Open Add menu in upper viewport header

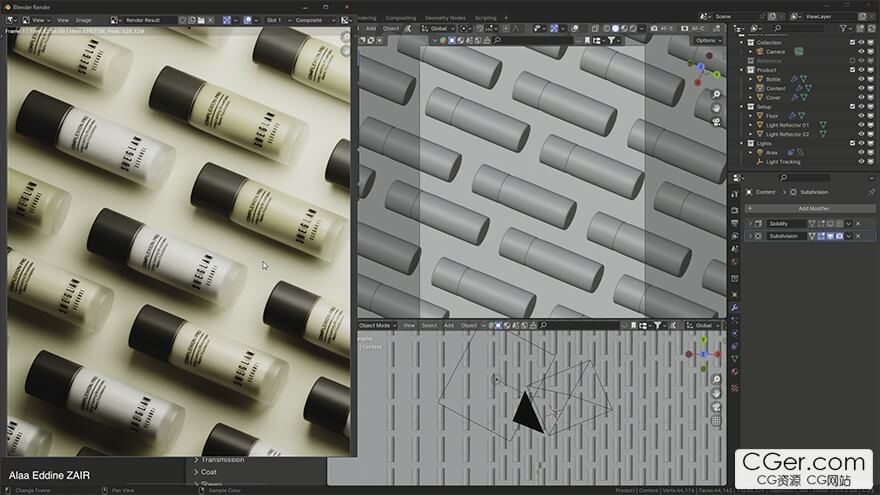371,28
